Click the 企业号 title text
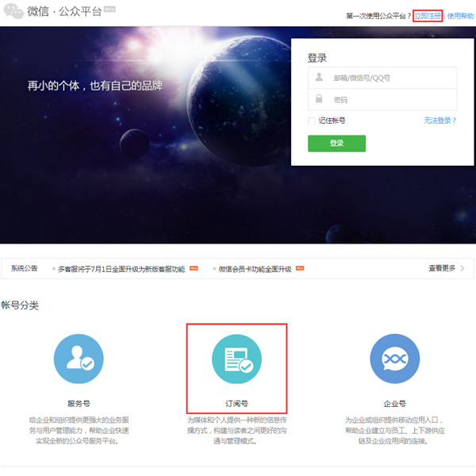The height and width of the screenshot is (476, 476). point(394,404)
